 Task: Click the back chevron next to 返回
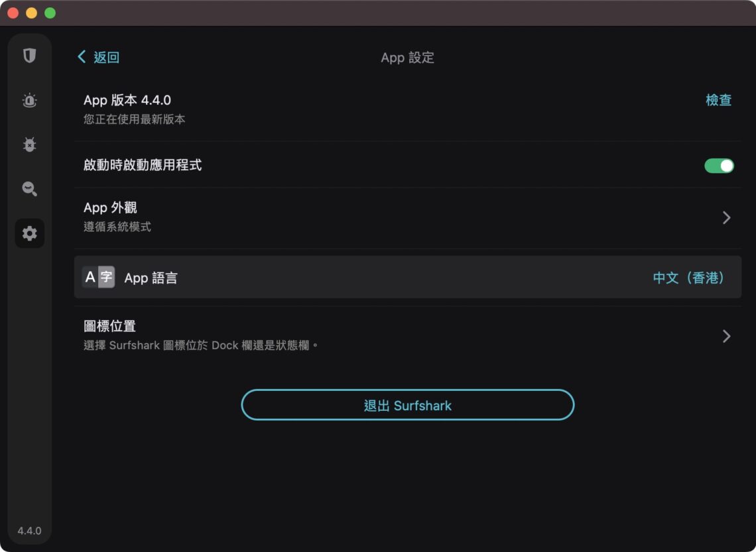click(81, 57)
